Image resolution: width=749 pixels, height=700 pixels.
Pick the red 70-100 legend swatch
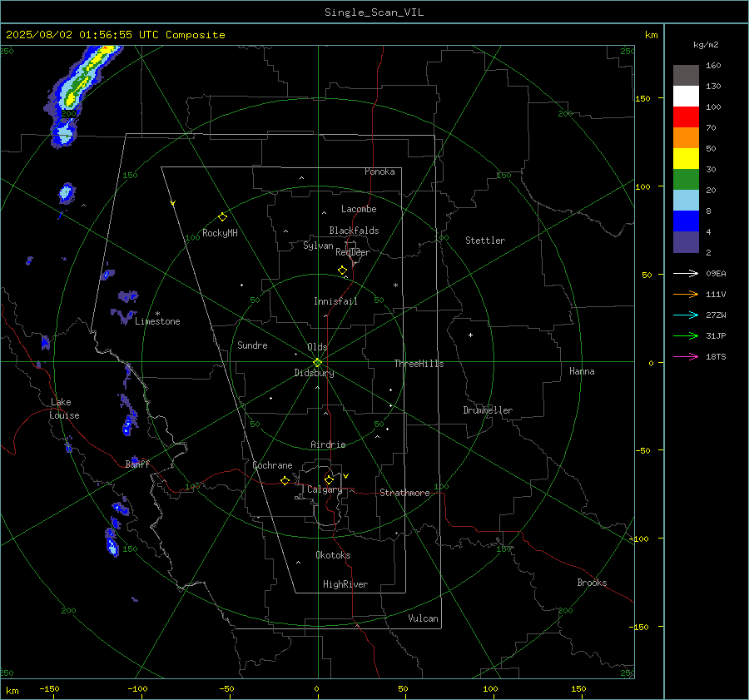(686, 117)
